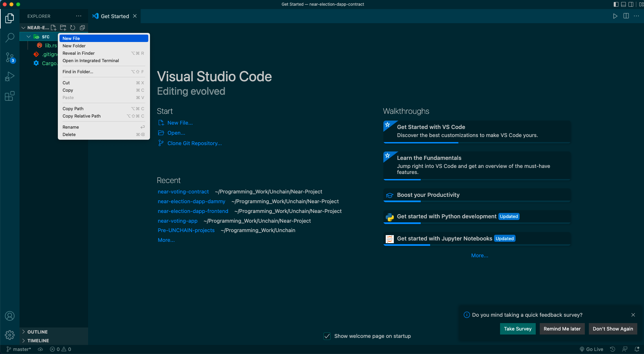Open the Manage gear icon
Image resolution: width=644 pixels, height=354 pixels.
coord(10,335)
